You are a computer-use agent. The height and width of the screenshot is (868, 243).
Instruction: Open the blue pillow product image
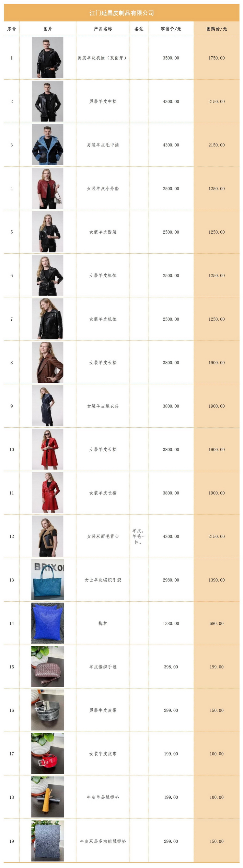point(48,623)
